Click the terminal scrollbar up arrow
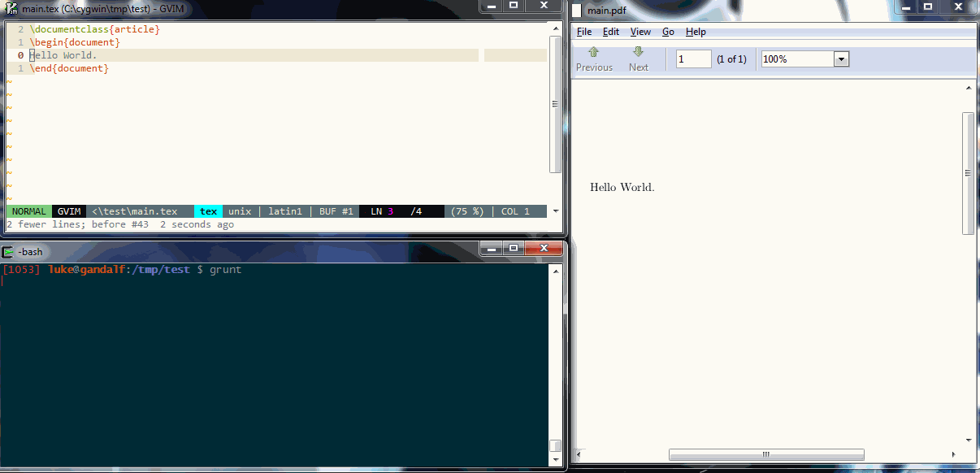Screen dimensions: 980x473 [556, 271]
